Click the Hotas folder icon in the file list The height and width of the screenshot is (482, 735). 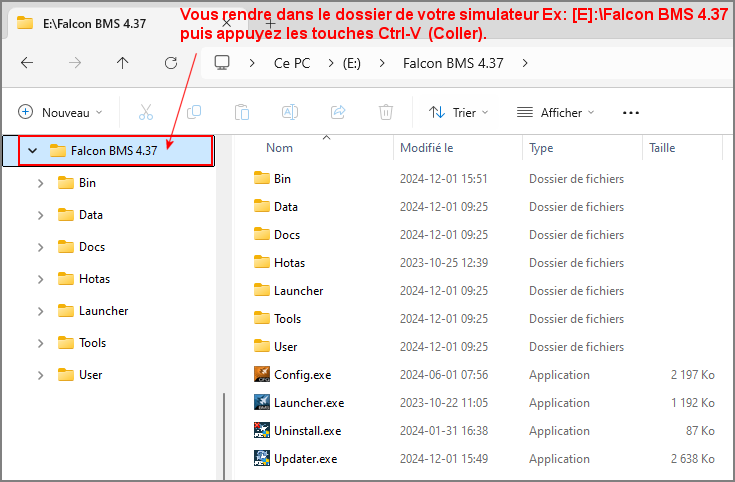[262, 262]
